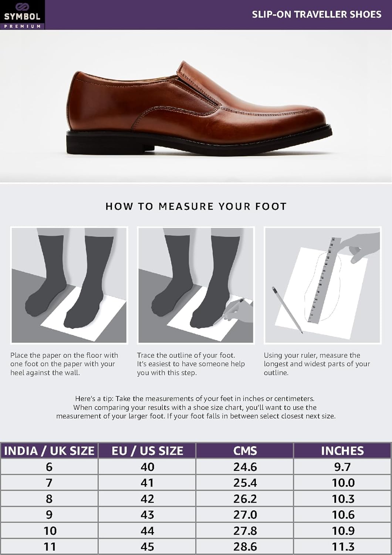The image size is (392, 555).
Task: Click the Symbol Premium logo
Action: click(x=22, y=15)
